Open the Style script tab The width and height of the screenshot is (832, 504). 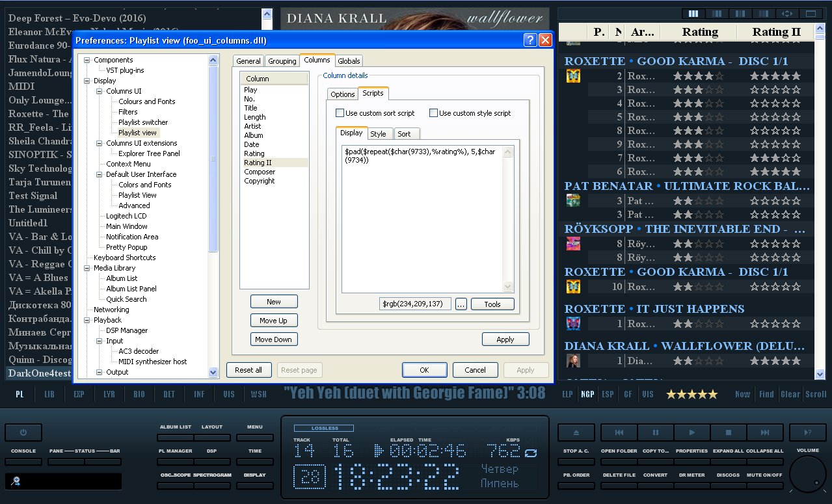[x=378, y=134]
